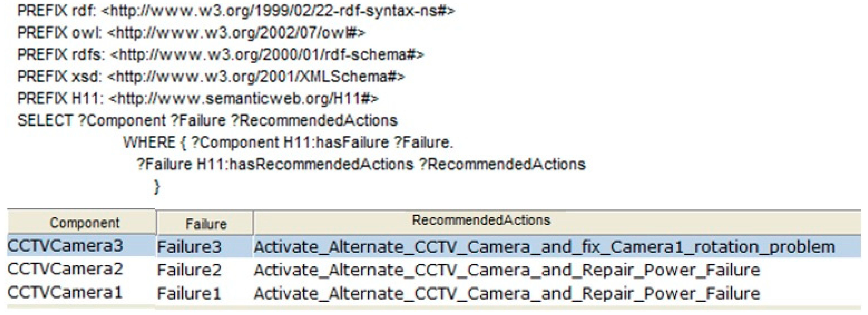Click the WHERE hasFailure clause line
Image resolution: width=868 pixels, height=315 pixels.
(288, 142)
